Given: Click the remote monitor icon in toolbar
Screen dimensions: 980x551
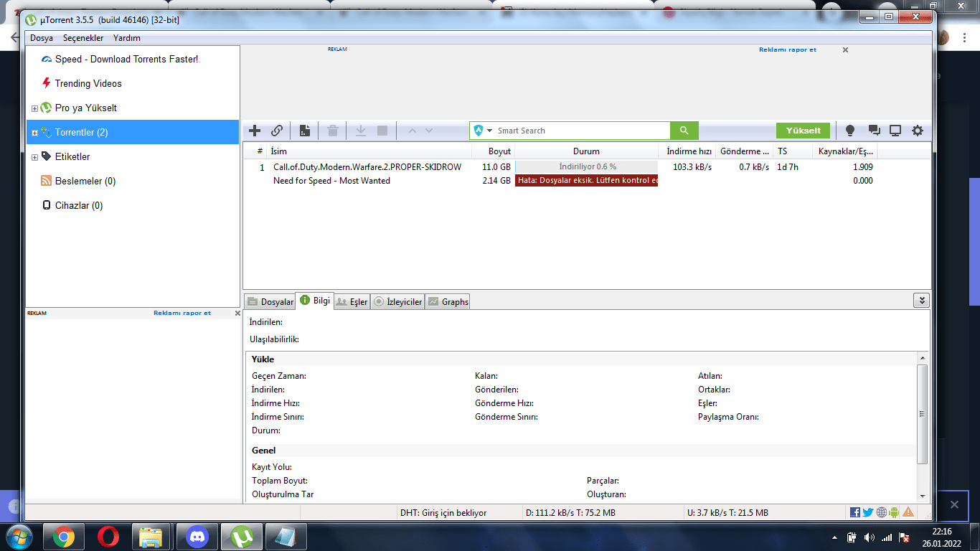Looking at the screenshot, I should click(895, 131).
